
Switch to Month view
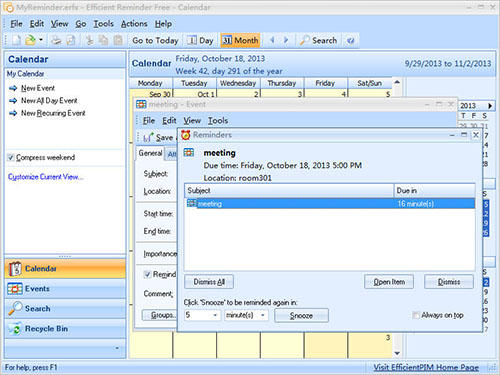[x=240, y=40]
